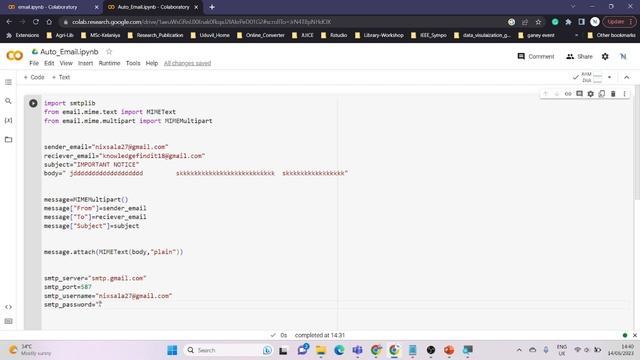Open more cell actions menu
Image resolution: width=640 pixels, height=360 pixels.
[624, 94]
